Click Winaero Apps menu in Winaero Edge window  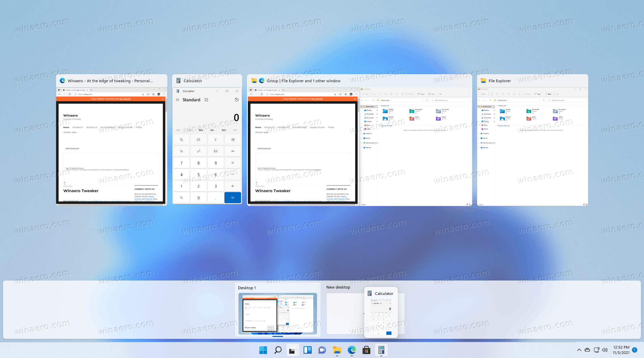pyautogui.click(x=70, y=132)
